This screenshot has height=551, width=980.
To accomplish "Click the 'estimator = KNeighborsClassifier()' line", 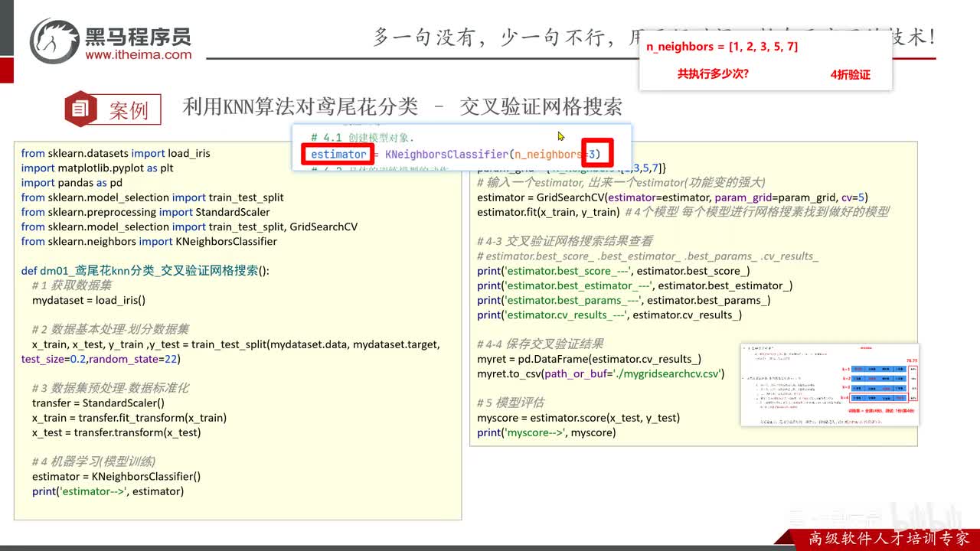I will (116, 476).
